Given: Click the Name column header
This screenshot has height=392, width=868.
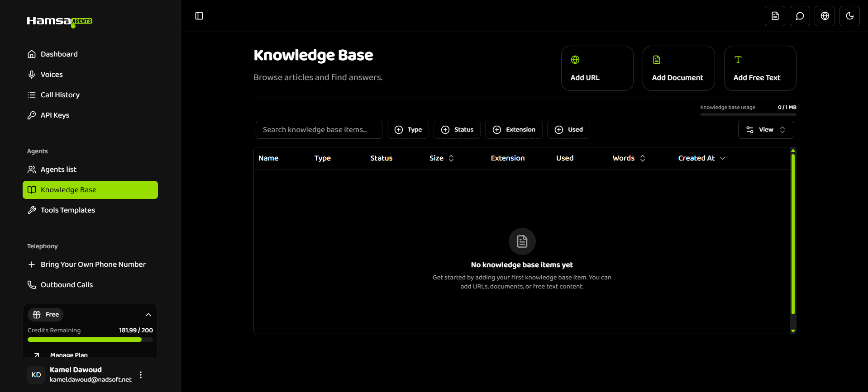Looking at the screenshot, I should point(268,158).
